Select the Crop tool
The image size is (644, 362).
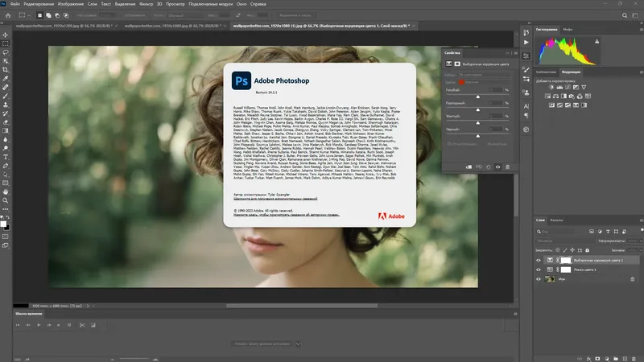click(x=6, y=68)
